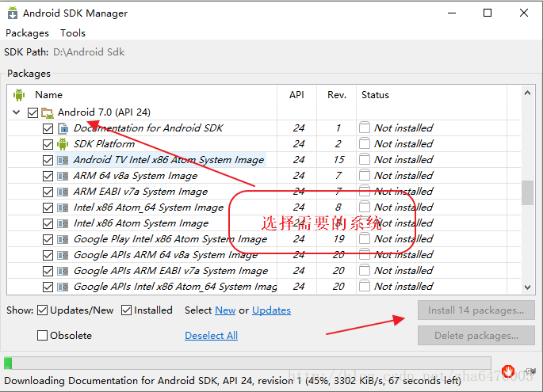Image resolution: width=543 pixels, height=392 pixels.
Task: Uncheck ARM EABI v7a System Image checkbox
Action: click(x=48, y=192)
